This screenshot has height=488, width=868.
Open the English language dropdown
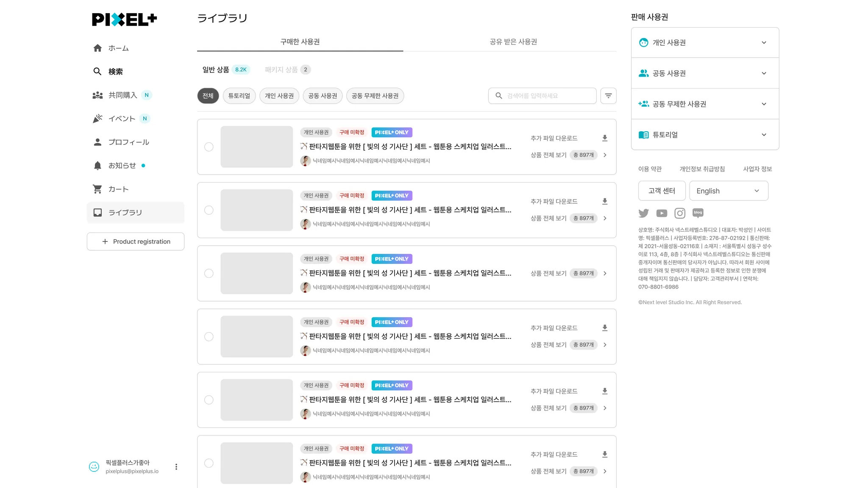point(728,191)
